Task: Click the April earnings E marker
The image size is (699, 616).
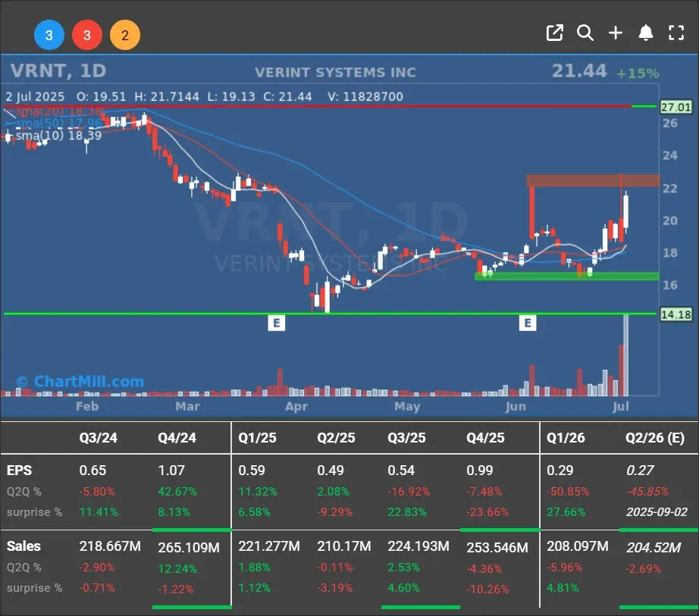Action: (x=277, y=323)
